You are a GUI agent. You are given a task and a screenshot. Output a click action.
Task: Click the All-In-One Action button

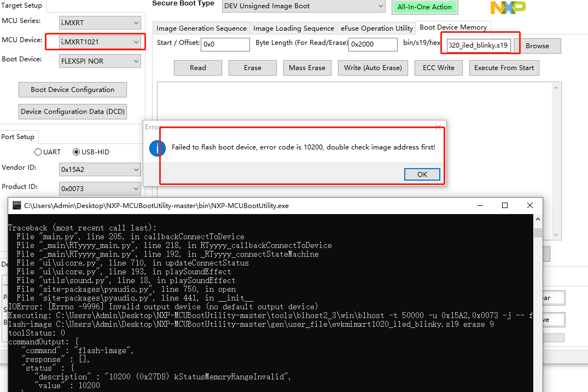click(424, 7)
